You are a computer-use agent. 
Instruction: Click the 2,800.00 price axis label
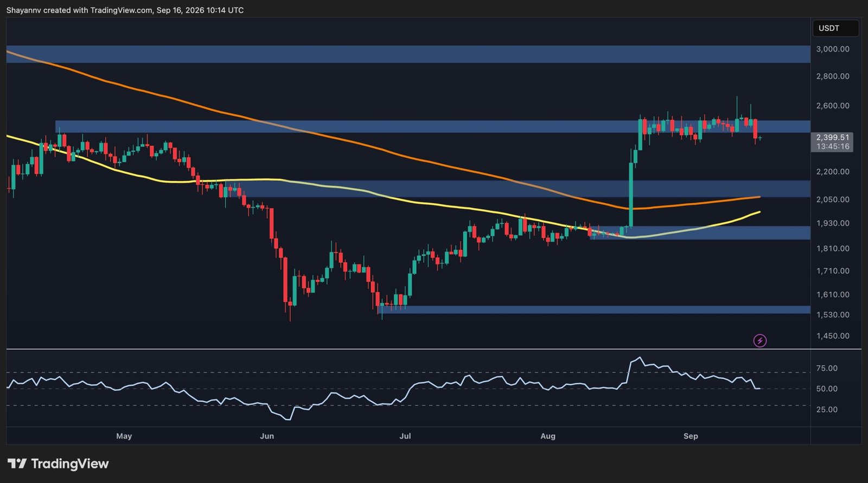pyautogui.click(x=833, y=76)
